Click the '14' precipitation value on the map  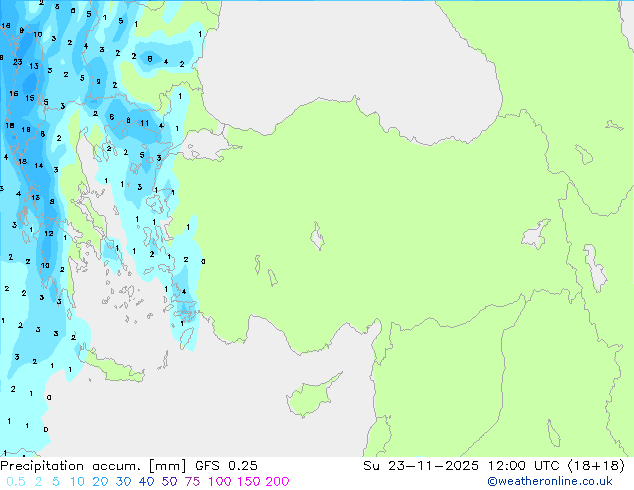click(38, 165)
